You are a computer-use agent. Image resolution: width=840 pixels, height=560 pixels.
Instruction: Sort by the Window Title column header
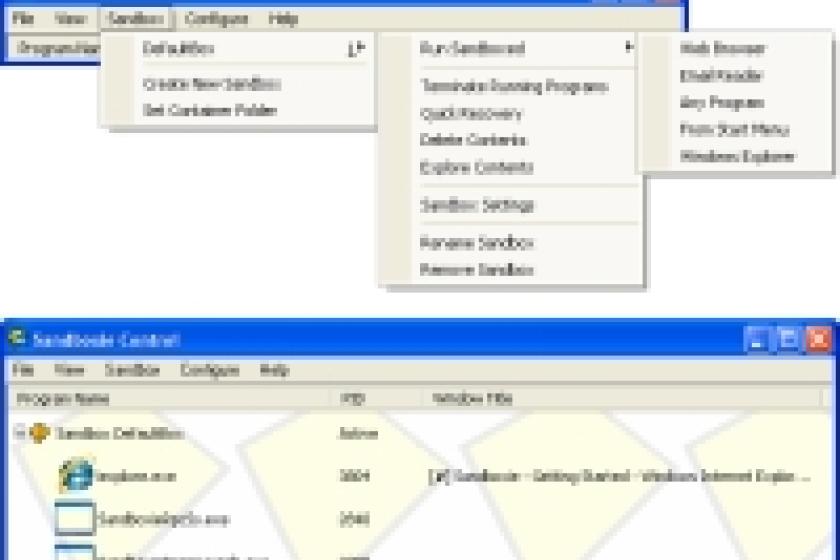click(x=621, y=399)
